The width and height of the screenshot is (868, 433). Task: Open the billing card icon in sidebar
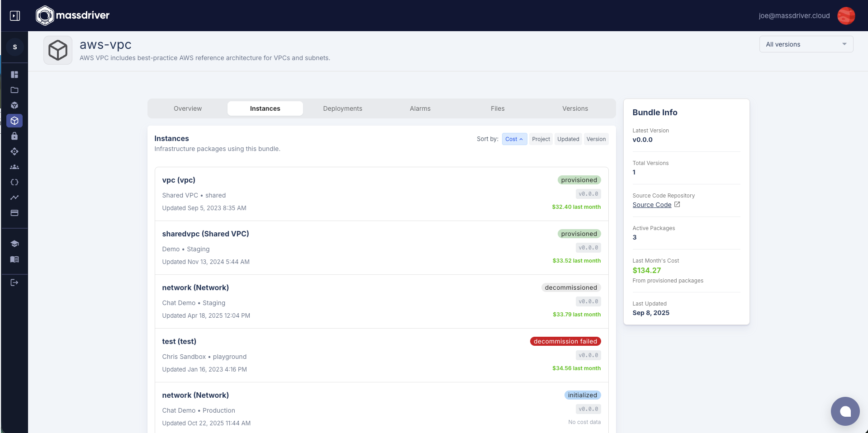pyautogui.click(x=14, y=213)
